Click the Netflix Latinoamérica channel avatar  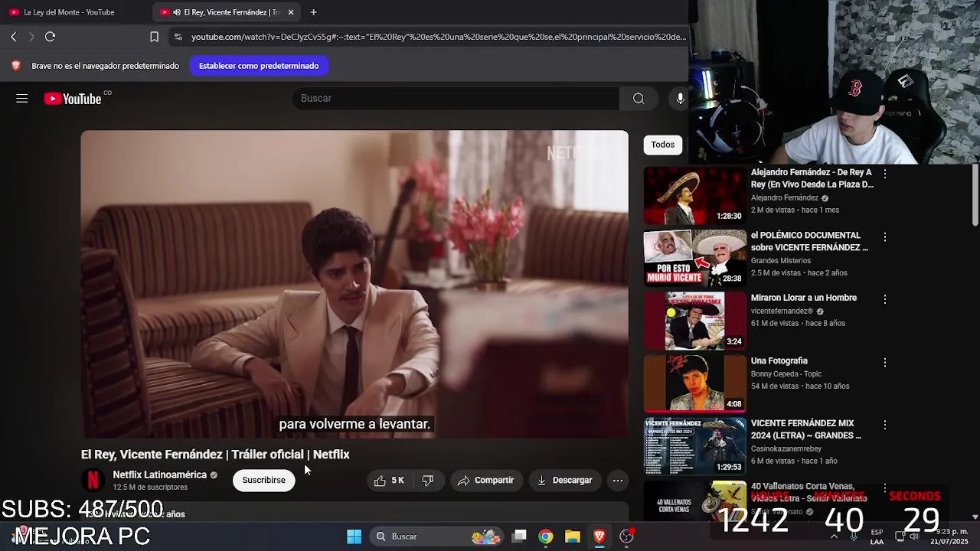(x=93, y=480)
